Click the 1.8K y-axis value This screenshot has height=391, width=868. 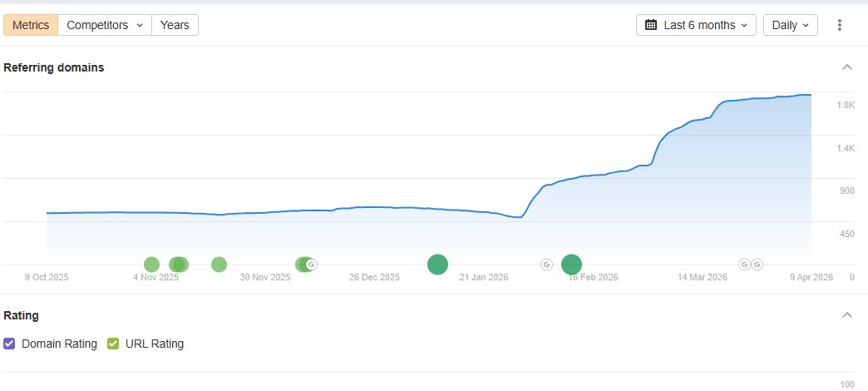tap(846, 105)
